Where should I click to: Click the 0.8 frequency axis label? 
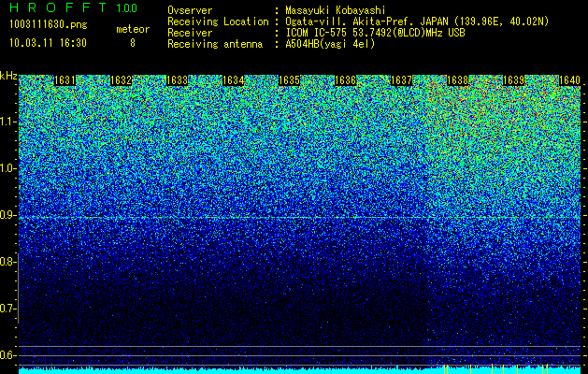tap(7, 262)
